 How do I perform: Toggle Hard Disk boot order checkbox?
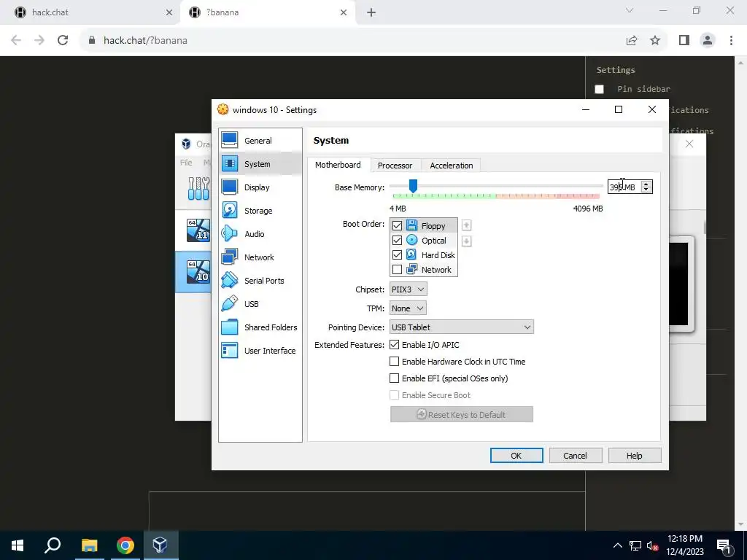click(397, 254)
